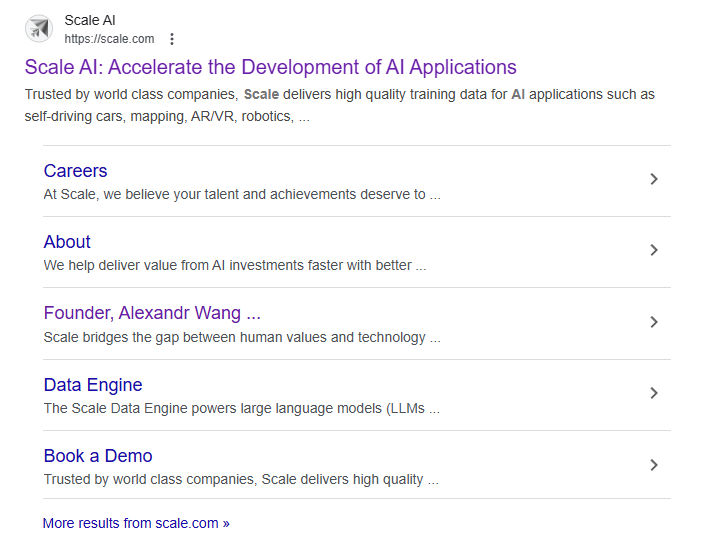Click the 'At Scale, we believe your talent' description
The image size is (710, 538).
[x=241, y=195]
